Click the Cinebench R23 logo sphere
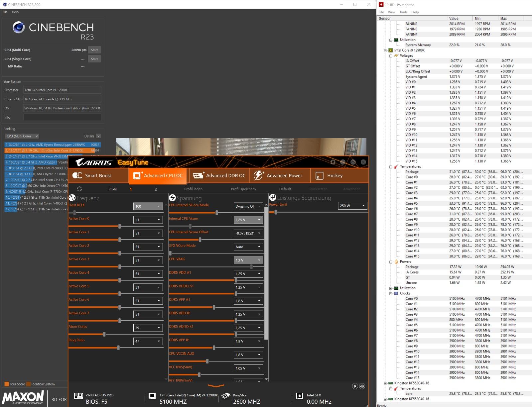532x407 pixels. (19, 27)
